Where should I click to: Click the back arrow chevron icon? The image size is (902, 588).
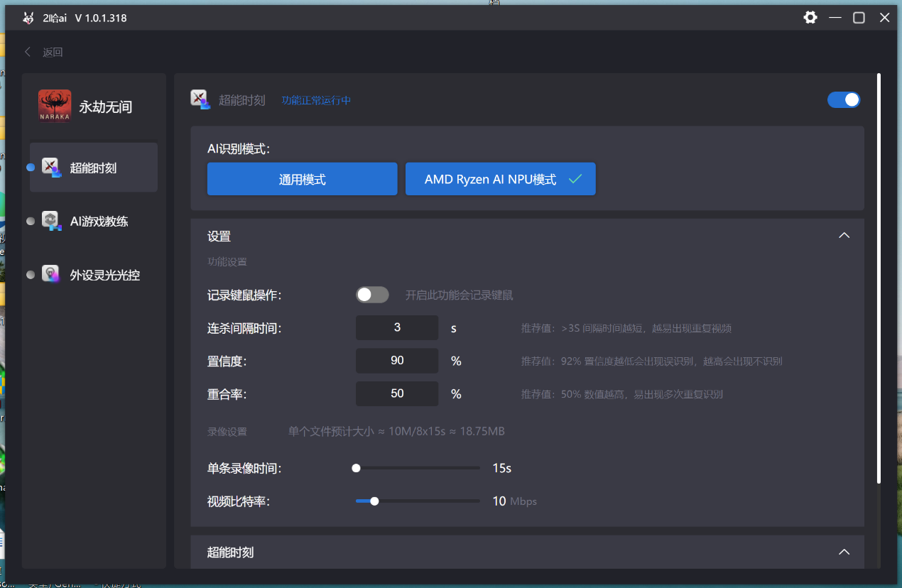tap(28, 52)
